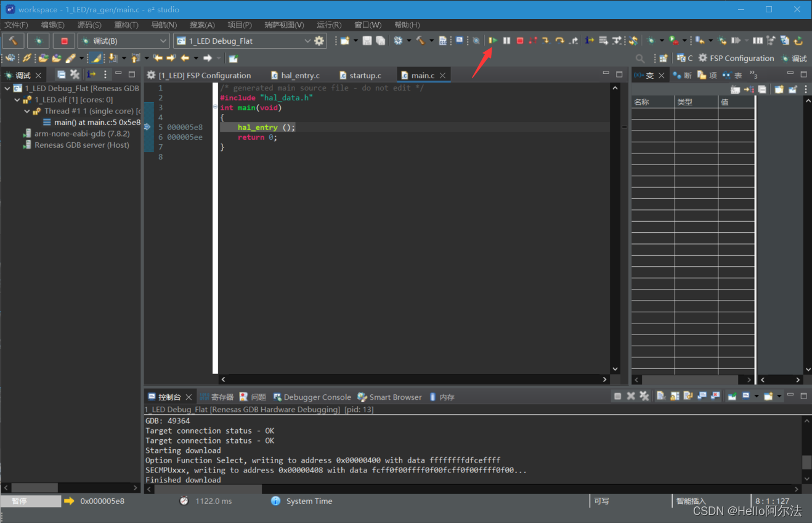Suspend debugging with the pause icon
The image size is (812, 523).
tap(506, 40)
